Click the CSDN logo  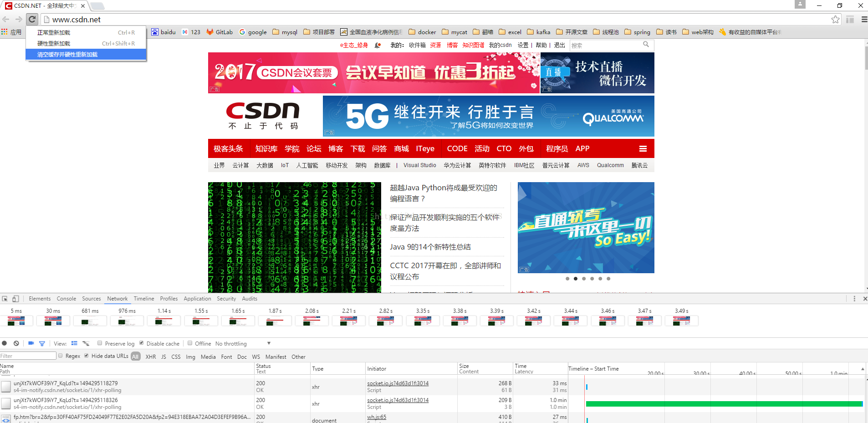click(263, 116)
